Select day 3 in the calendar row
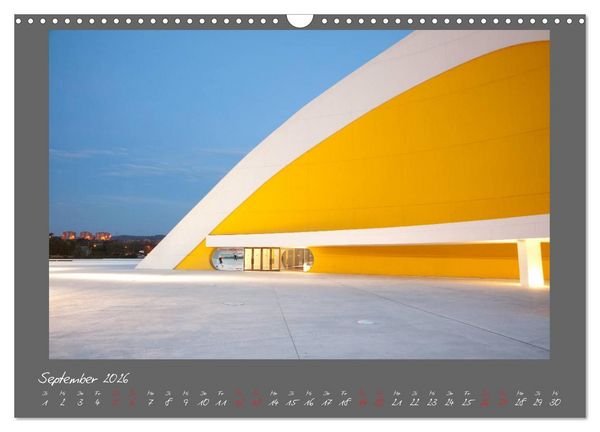600x432 pixels. tap(80, 402)
